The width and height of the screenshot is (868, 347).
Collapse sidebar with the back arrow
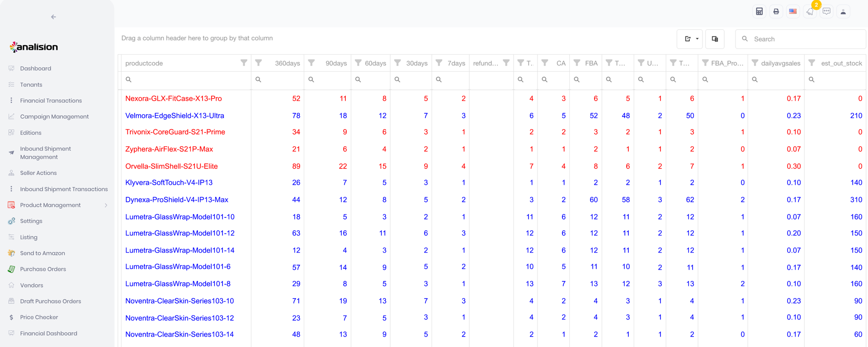[54, 17]
